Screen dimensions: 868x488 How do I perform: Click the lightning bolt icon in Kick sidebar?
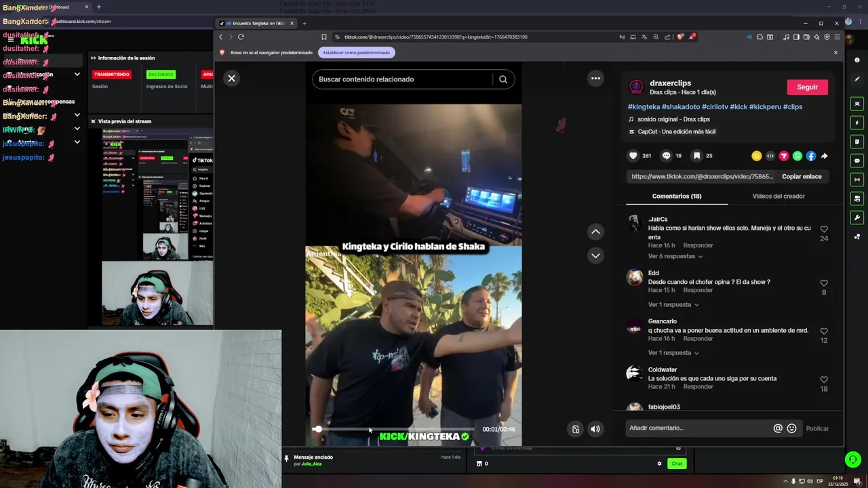(x=857, y=123)
